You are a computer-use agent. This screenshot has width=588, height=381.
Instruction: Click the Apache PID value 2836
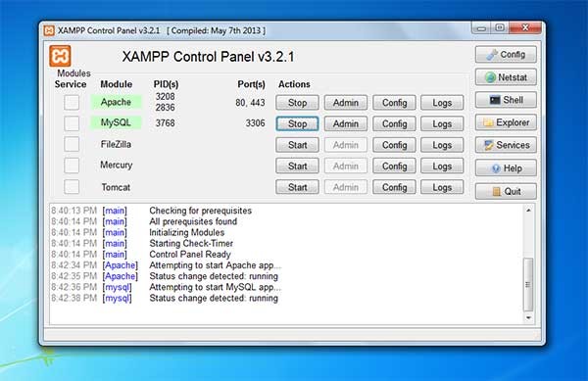pos(165,108)
